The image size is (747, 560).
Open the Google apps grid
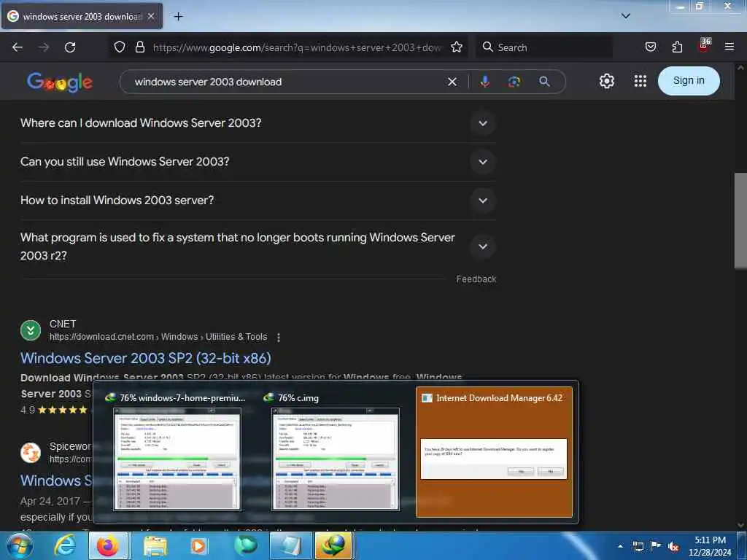click(x=640, y=81)
